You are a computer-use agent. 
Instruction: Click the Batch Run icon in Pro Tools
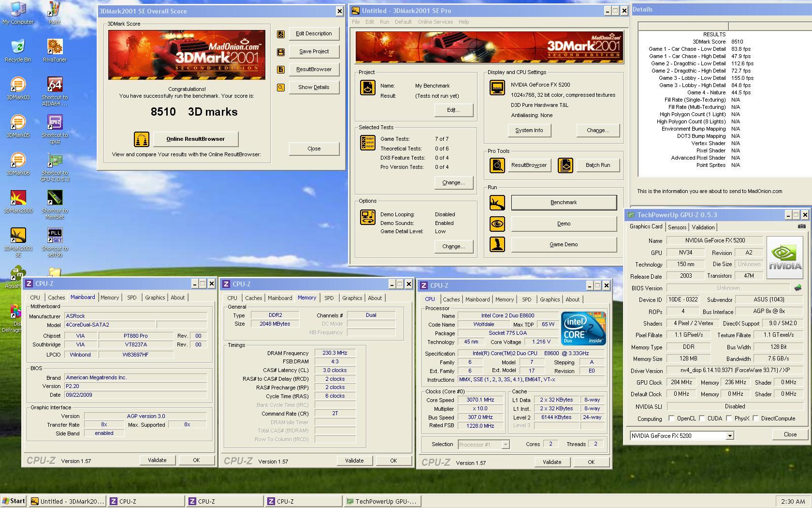pos(565,165)
